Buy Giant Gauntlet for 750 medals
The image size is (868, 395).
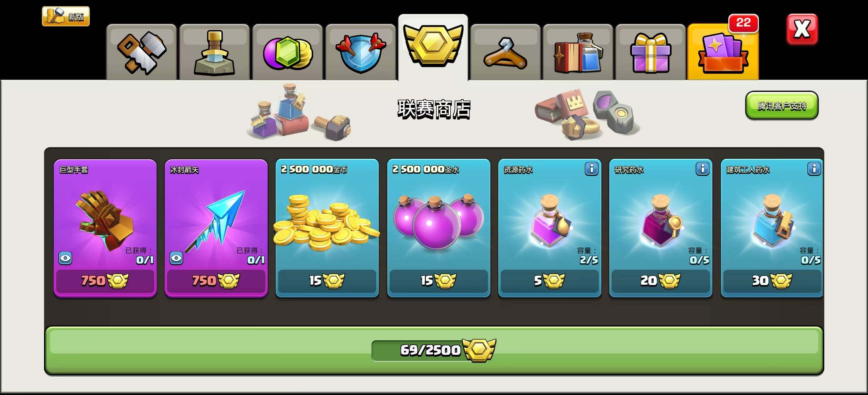[105, 281]
